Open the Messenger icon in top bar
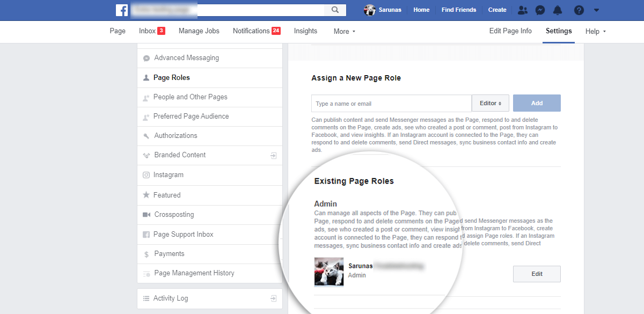Viewport: 644px width, 314px height. click(541, 10)
